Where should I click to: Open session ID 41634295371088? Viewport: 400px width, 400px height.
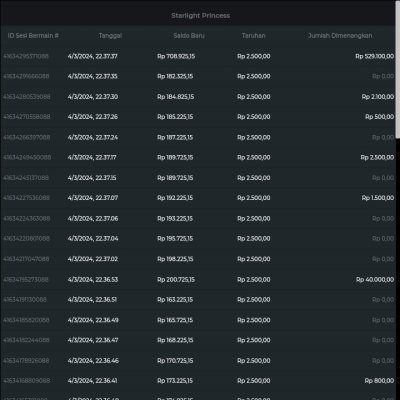26,56
